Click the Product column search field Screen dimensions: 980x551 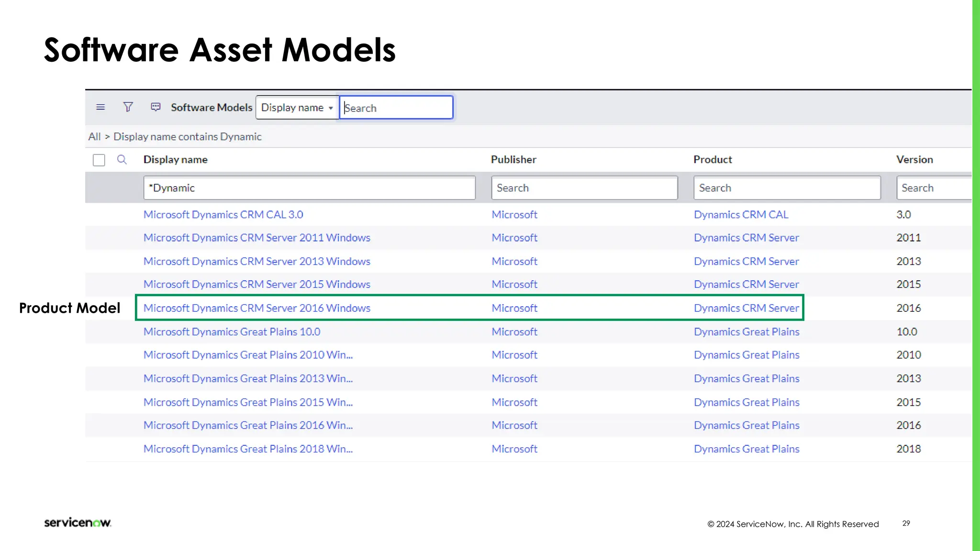pos(787,188)
